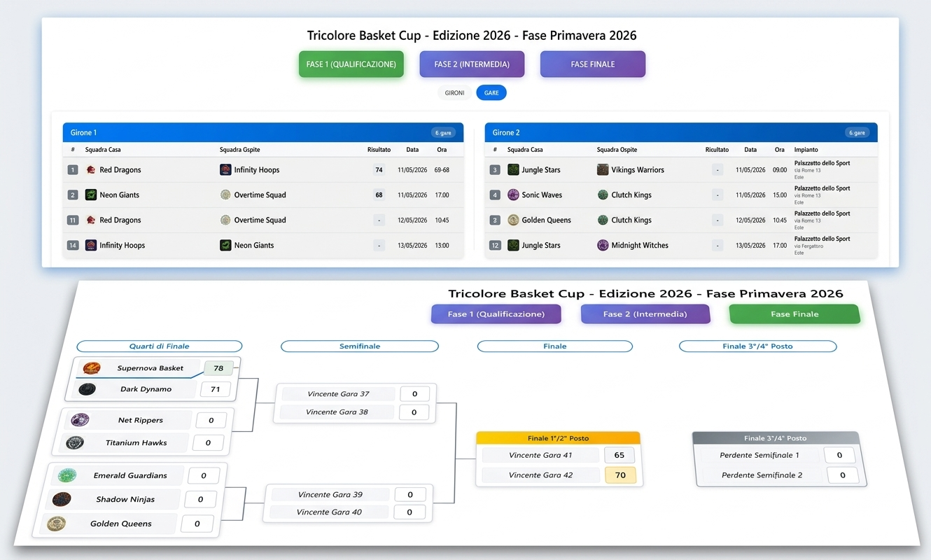Click the Supernova Basket score box showing 78
931x560 pixels.
(218, 368)
